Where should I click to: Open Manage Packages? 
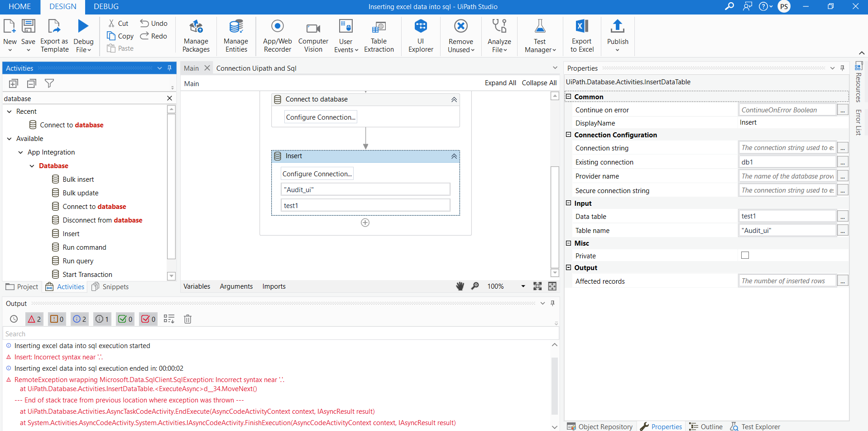[196, 35]
